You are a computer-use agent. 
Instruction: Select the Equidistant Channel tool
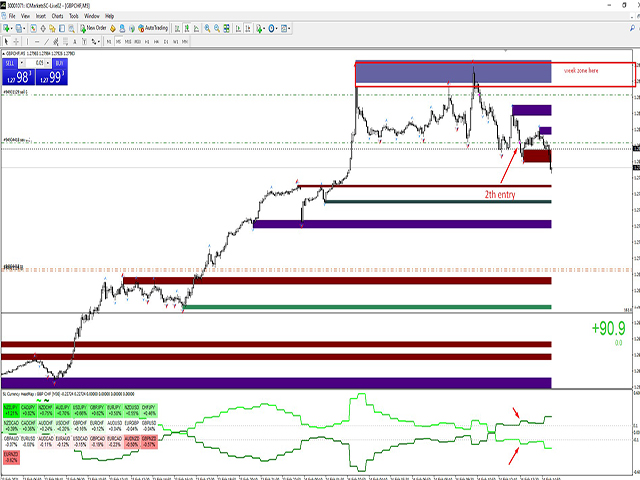coord(56,41)
